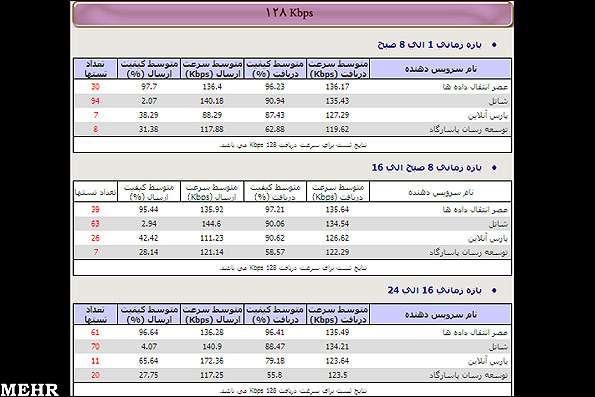Click the red test count 39
The image size is (595, 397).
click(95, 210)
